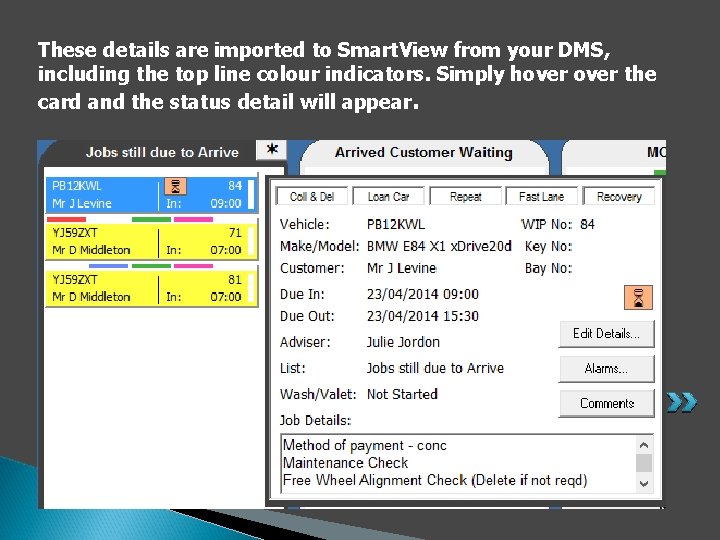Click the model text BMW E84 X1 xDrive20d
The height and width of the screenshot is (540, 720).
click(439, 247)
